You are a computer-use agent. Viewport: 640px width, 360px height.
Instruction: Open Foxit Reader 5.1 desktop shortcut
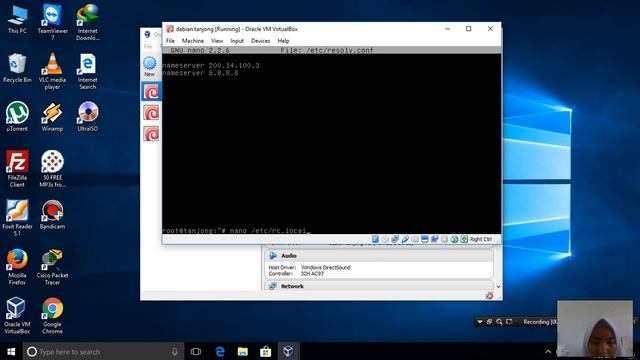click(x=17, y=218)
